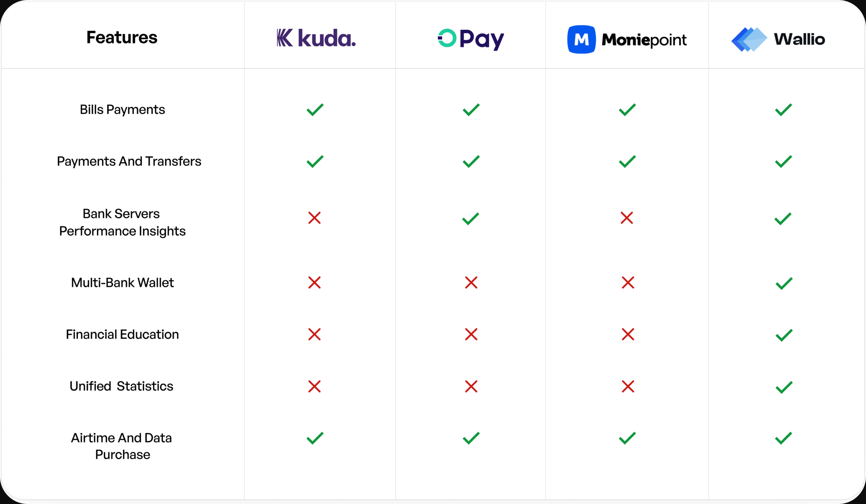Select the Moniepoint logo
This screenshot has width=866, height=504.
(627, 39)
